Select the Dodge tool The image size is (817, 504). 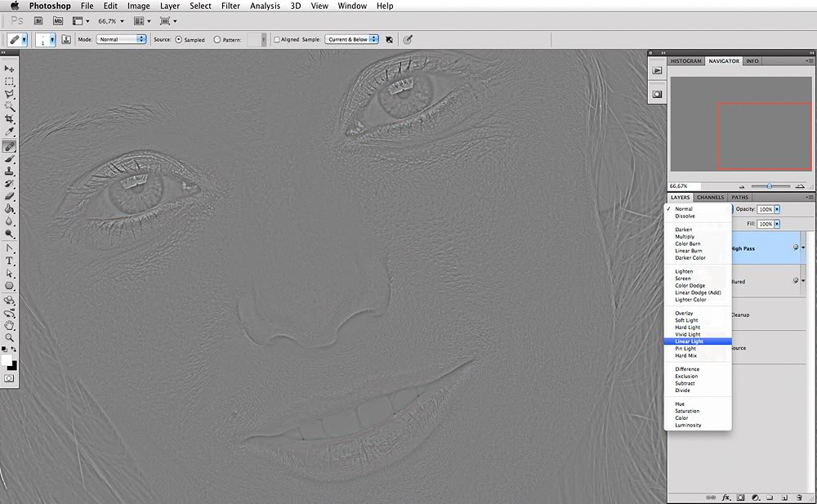(9, 234)
